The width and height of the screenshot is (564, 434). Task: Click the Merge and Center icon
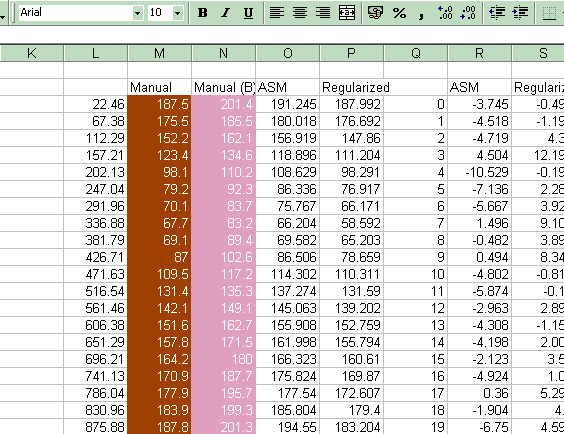point(347,13)
